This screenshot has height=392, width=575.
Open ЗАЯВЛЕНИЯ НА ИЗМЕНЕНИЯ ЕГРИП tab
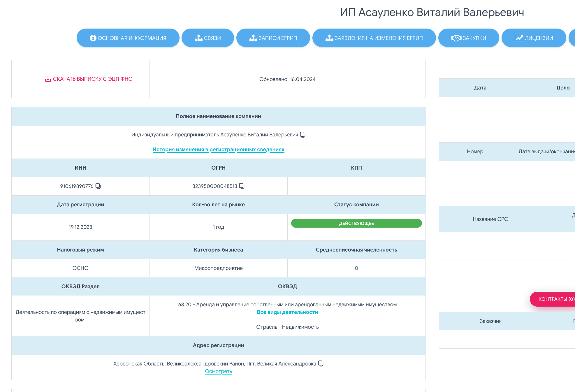coord(374,38)
